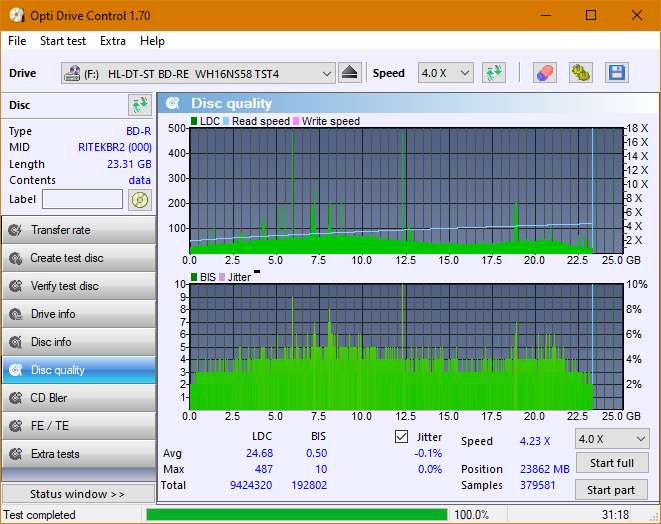Click the BIS green legend swatch
The height and width of the screenshot is (524, 661).
pyautogui.click(x=194, y=277)
